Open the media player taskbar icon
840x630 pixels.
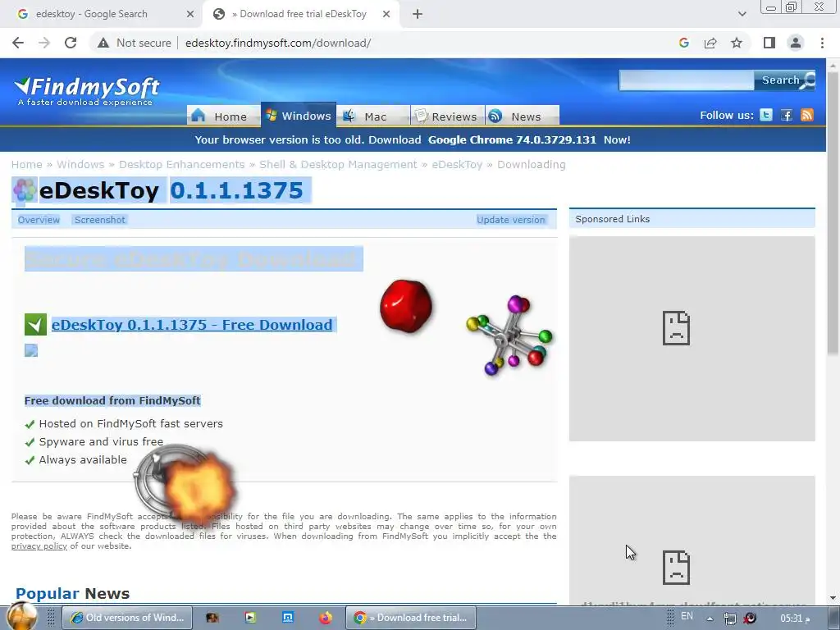(250, 618)
